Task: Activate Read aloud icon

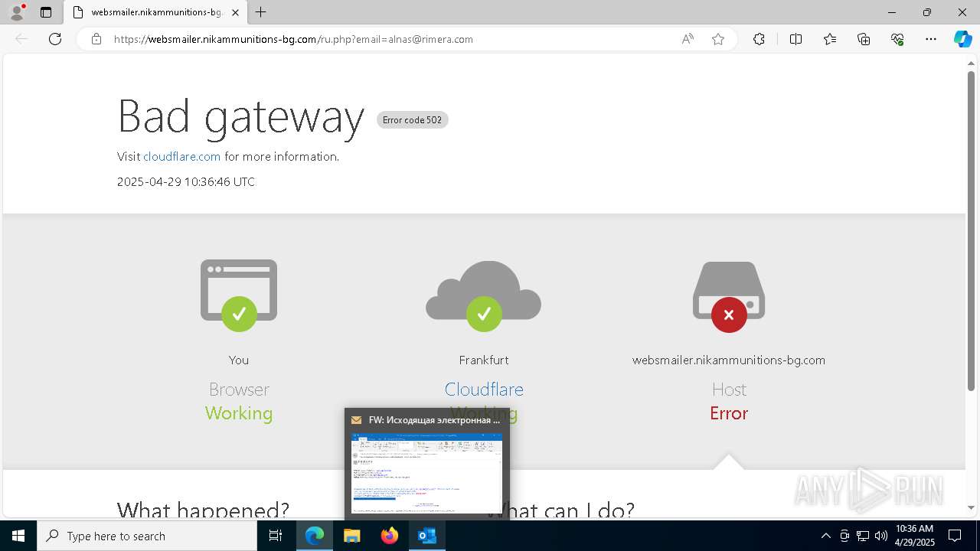Action: pyautogui.click(x=688, y=39)
